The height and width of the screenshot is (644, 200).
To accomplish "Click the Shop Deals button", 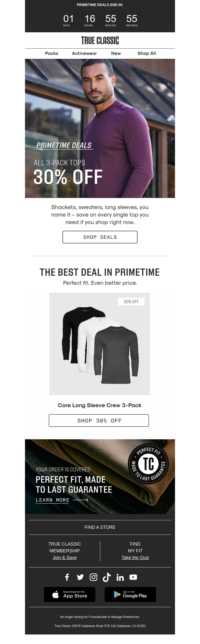I will tap(100, 237).
